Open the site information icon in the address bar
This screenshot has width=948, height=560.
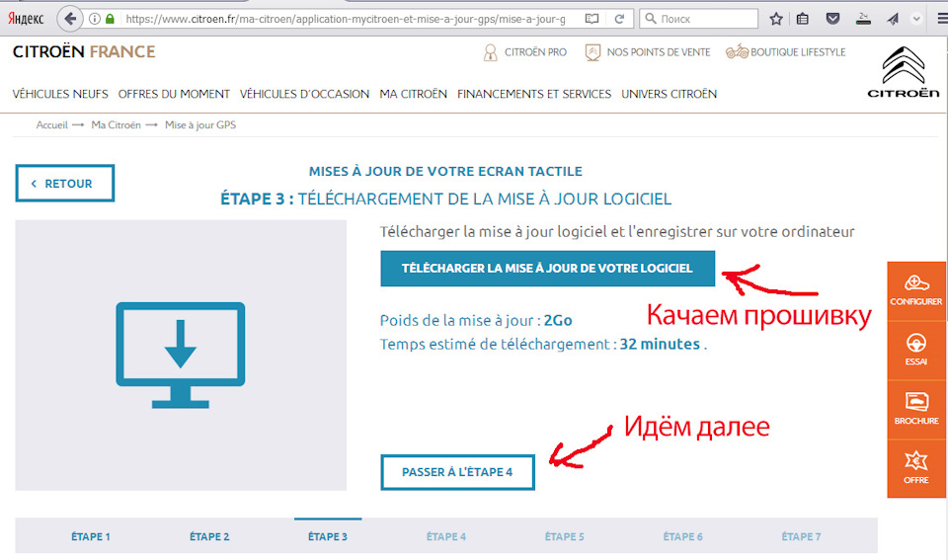[x=95, y=19]
